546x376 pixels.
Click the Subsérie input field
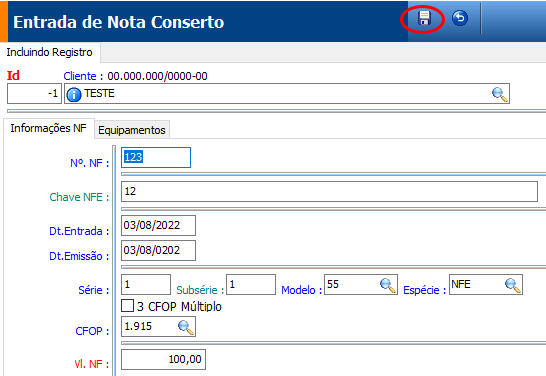click(x=251, y=284)
